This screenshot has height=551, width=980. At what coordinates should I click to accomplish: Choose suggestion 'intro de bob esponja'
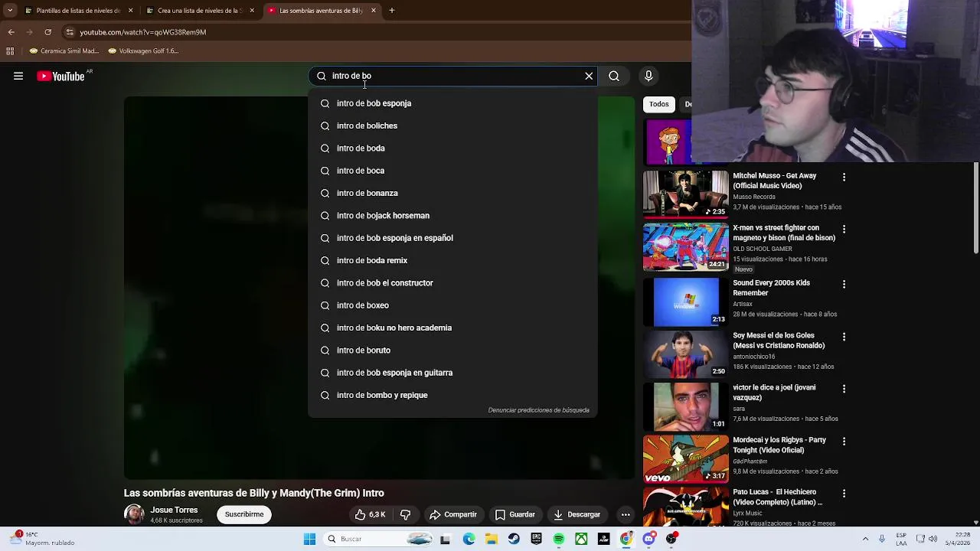(452, 103)
